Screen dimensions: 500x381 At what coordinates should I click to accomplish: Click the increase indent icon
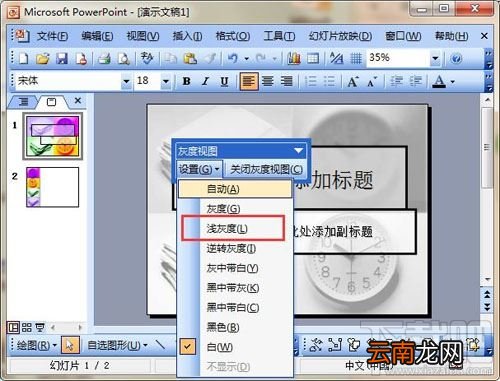pyautogui.click(x=415, y=81)
